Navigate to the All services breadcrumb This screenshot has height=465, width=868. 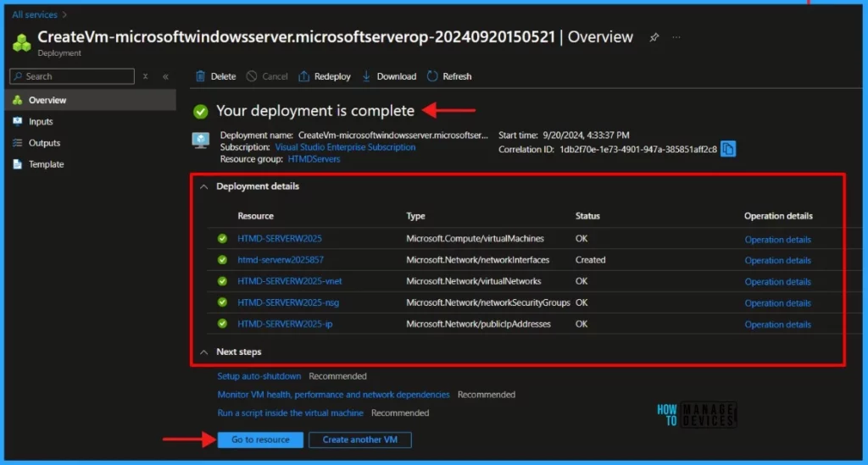point(35,15)
